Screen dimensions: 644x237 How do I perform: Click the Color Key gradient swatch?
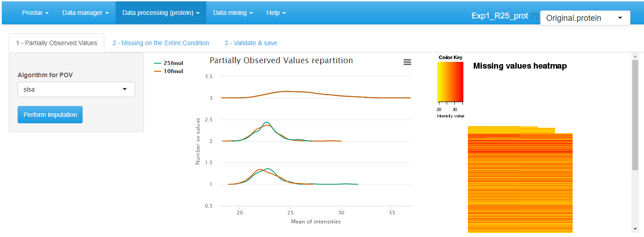pos(450,82)
